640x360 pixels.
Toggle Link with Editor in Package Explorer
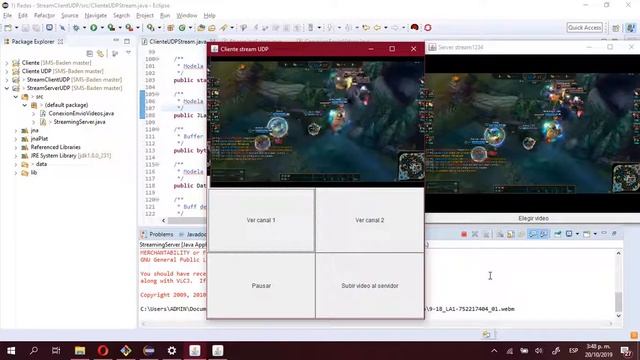[x=100, y=53]
